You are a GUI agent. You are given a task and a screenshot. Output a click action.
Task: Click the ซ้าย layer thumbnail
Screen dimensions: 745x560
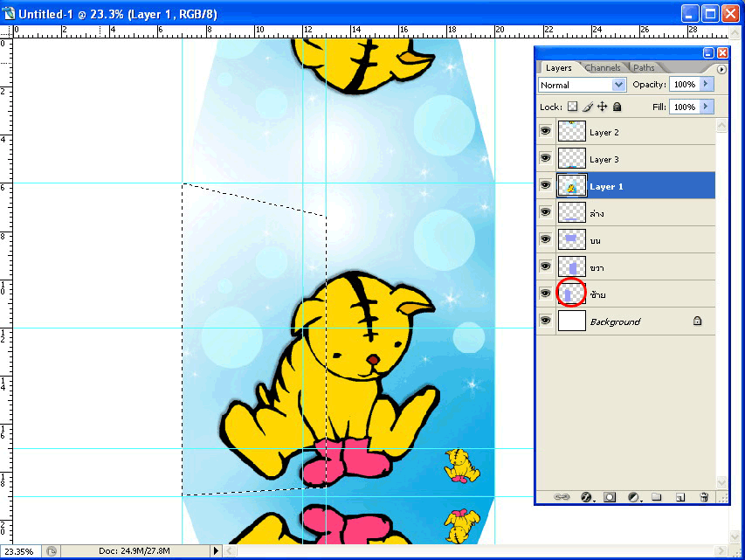pyautogui.click(x=571, y=294)
